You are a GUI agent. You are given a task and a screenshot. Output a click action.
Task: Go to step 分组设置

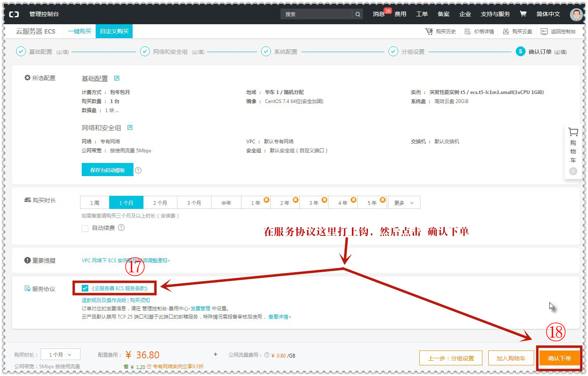pyautogui.click(x=407, y=52)
